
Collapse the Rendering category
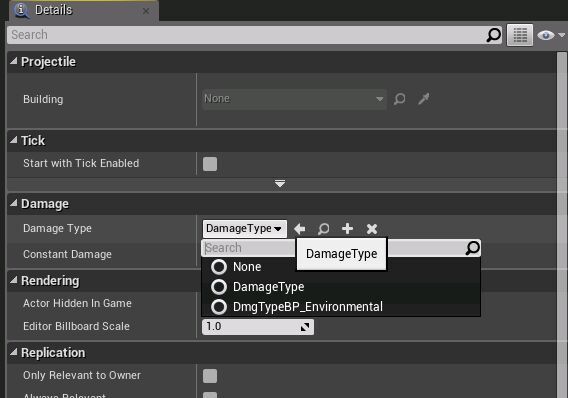(14, 280)
